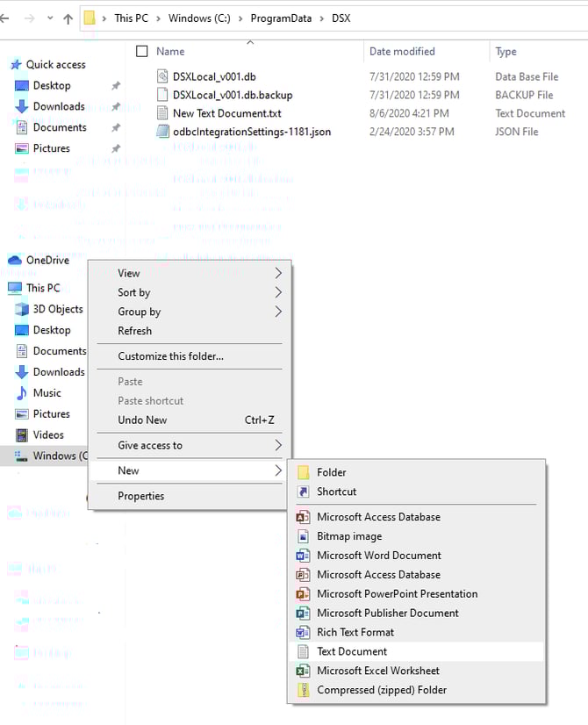
Task: Create a new Rich Text Format file
Action: (x=416, y=632)
